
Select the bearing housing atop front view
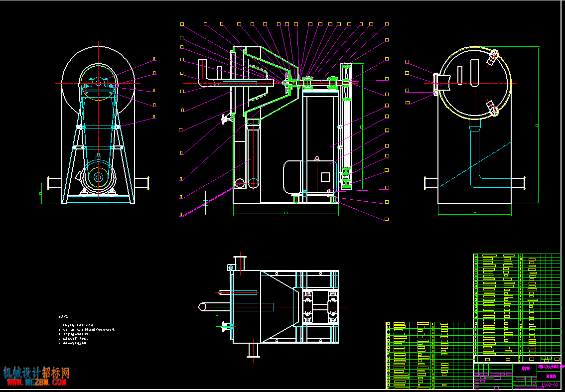98,83
